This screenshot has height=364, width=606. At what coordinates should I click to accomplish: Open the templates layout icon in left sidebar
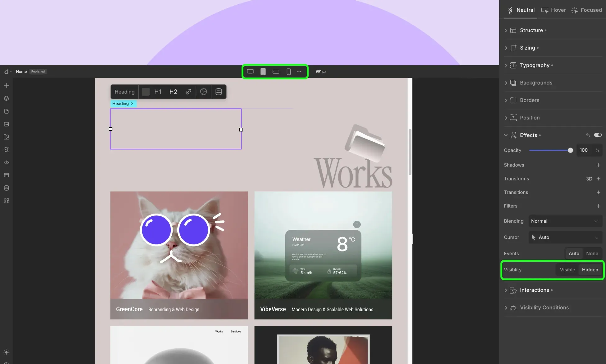(6, 175)
